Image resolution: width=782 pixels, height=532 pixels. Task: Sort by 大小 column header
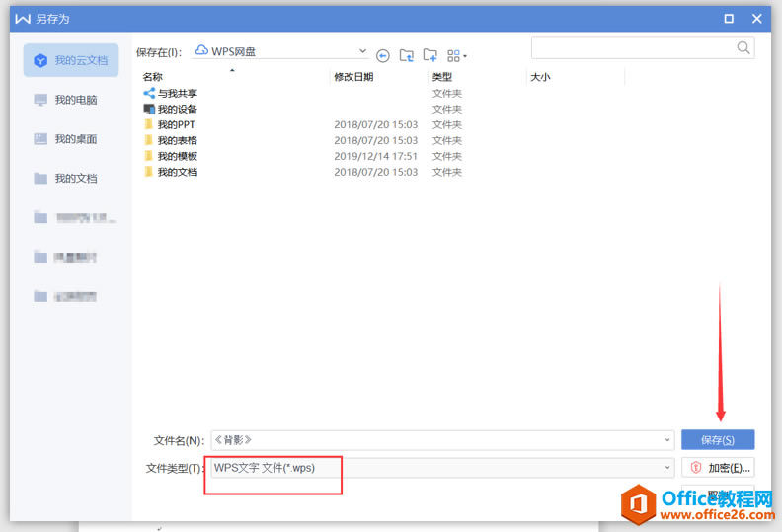click(540, 77)
